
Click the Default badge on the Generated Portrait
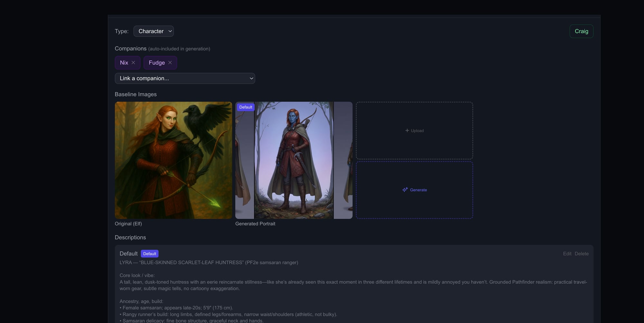pos(245,107)
